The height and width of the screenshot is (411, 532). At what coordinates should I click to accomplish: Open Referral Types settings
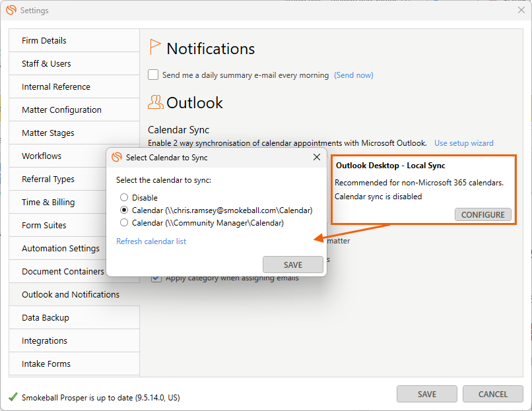click(57, 179)
